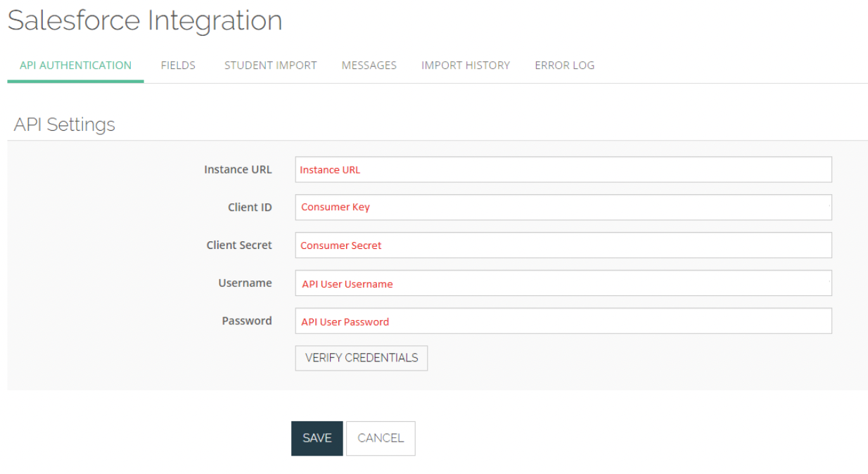Click the Username label text
Image resolution: width=868 pixels, height=474 pixels.
coord(245,283)
